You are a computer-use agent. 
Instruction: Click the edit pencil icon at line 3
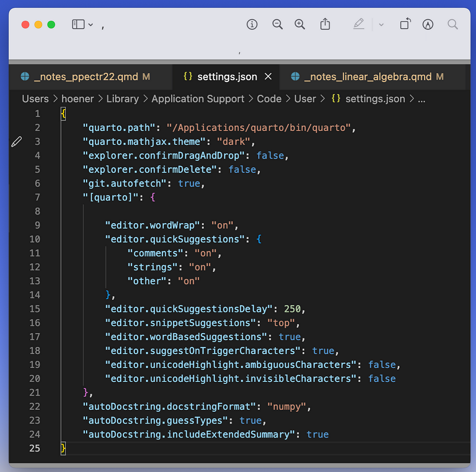point(17,141)
